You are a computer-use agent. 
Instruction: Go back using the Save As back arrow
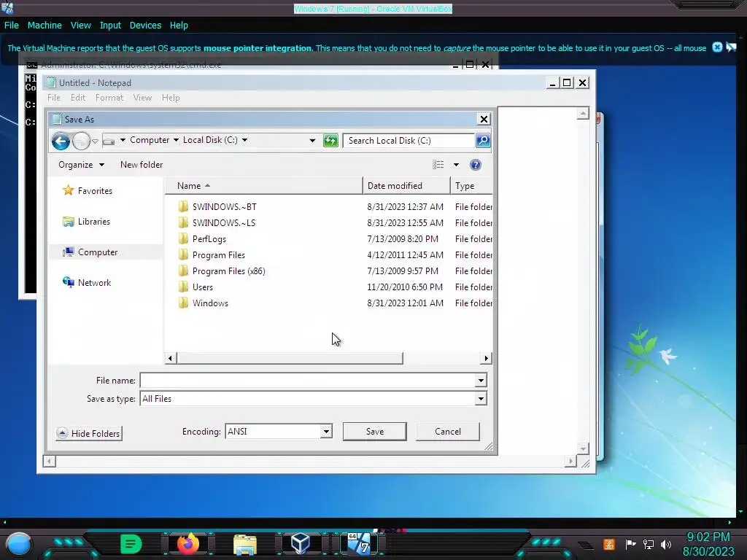61,141
